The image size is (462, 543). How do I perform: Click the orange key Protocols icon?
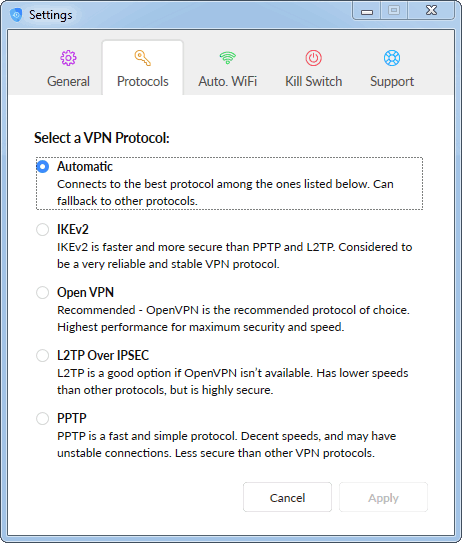pyautogui.click(x=143, y=58)
